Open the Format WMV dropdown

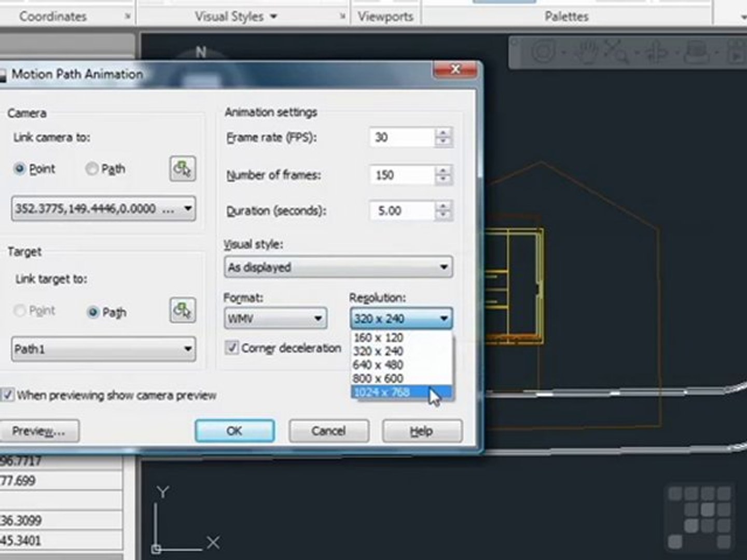pyautogui.click(x=275, y=318)
